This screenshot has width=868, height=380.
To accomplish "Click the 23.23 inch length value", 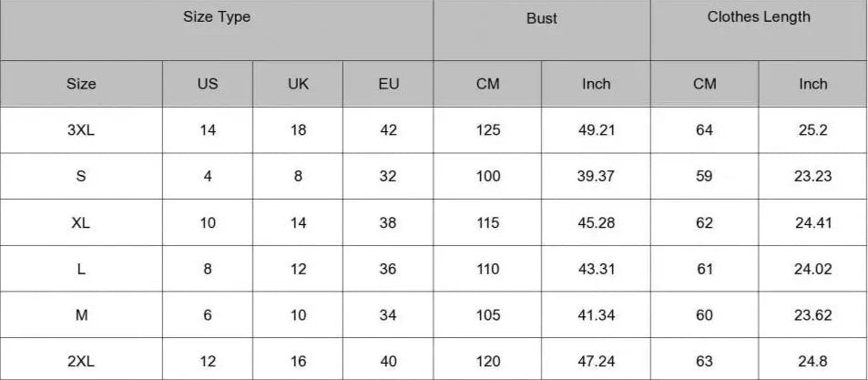I will [x=812, y=177].
